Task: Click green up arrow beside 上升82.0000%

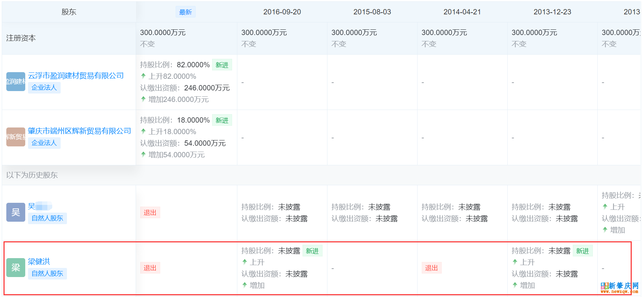Action: (143, 76)
